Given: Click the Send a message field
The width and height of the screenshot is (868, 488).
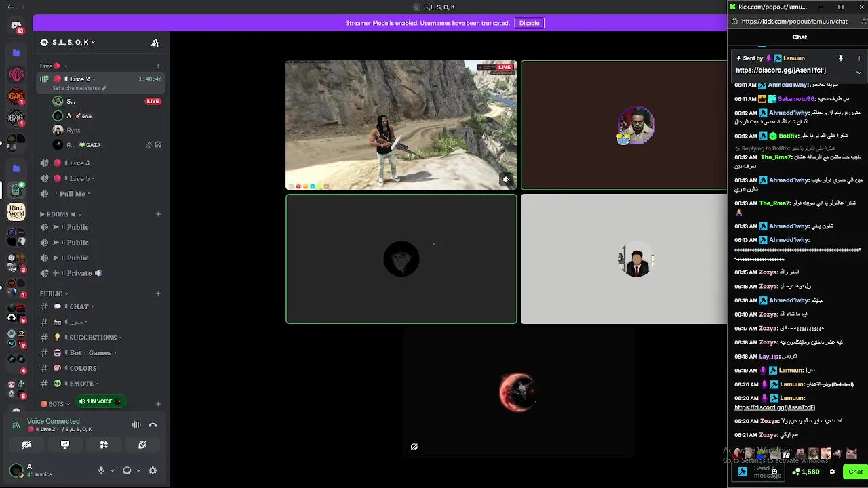Looking at the screenshot, I should [x=759, y=472].
